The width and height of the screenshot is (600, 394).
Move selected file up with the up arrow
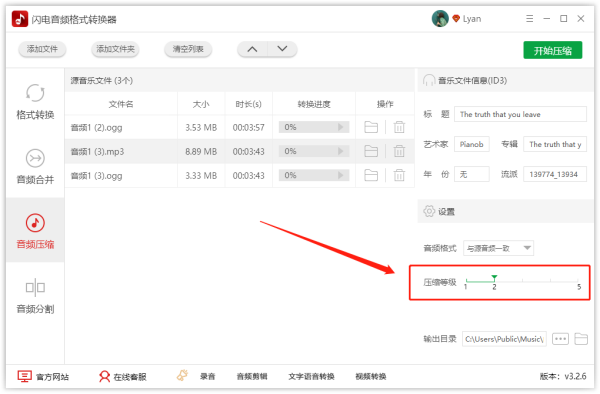click(252, 49)
